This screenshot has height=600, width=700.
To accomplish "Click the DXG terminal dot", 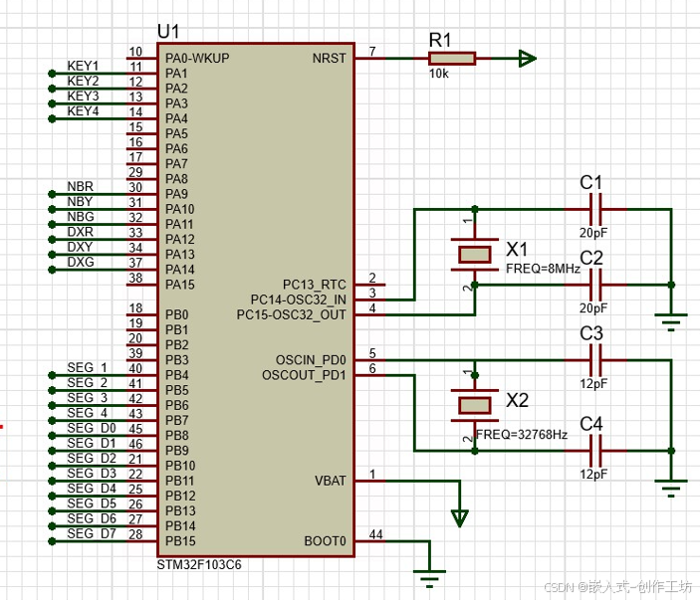I will [x=52, y=270].
